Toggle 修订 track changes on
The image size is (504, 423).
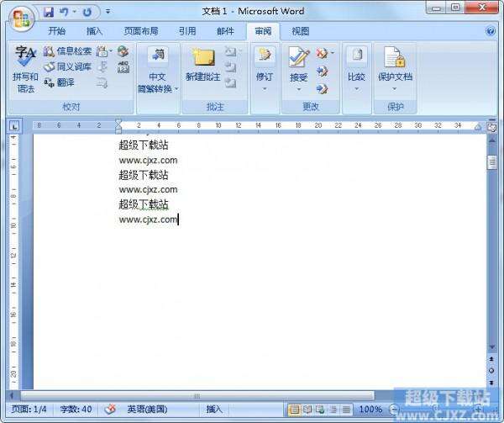click(x=265, y=57)
